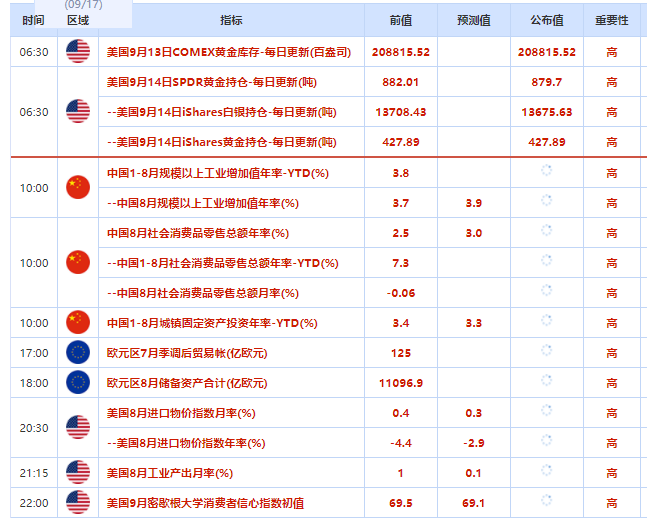Open 美国9月14日iShares白银持仓 indicator
The width and height of the screenshot is (647, 529).
[222, 112]
